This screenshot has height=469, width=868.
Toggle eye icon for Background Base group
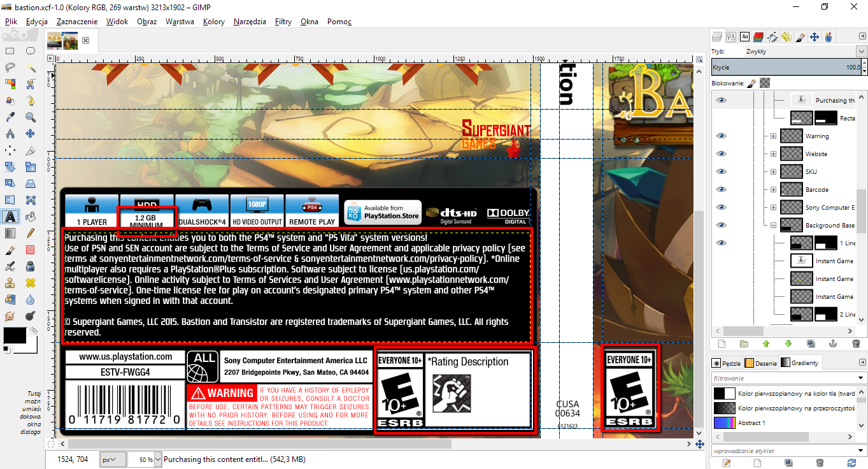(721, 225)
